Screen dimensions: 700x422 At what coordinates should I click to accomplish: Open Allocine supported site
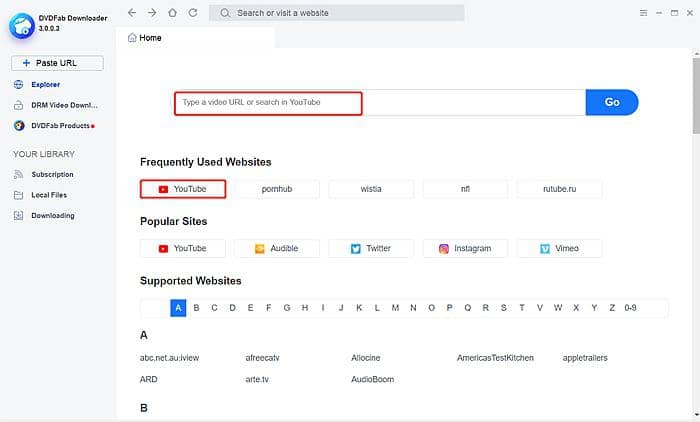point(366,358)
